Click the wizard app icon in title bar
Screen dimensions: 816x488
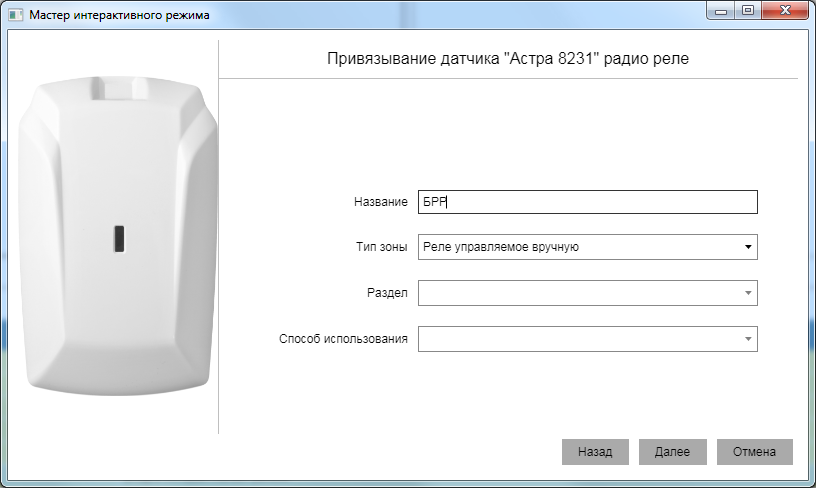[x=16, y=15]
